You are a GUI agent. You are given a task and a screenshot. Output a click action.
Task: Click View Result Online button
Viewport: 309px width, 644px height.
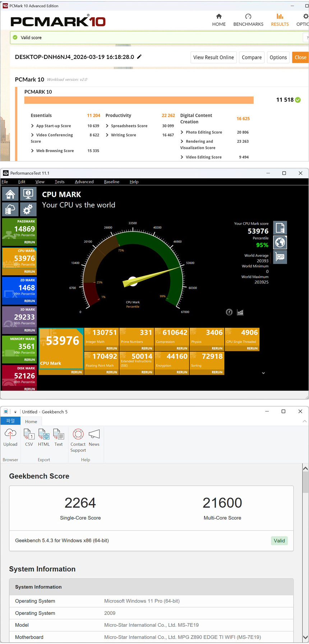click(x=213, y=58)
